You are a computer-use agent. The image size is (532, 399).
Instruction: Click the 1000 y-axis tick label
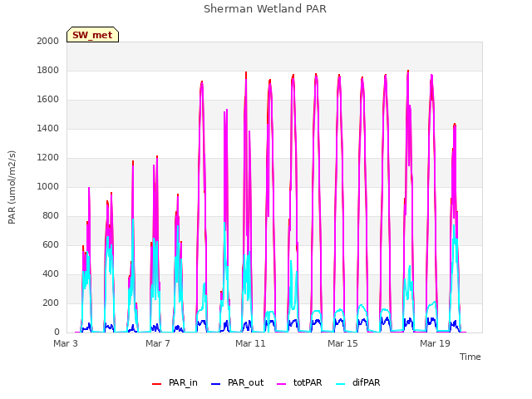pos(48,186)
